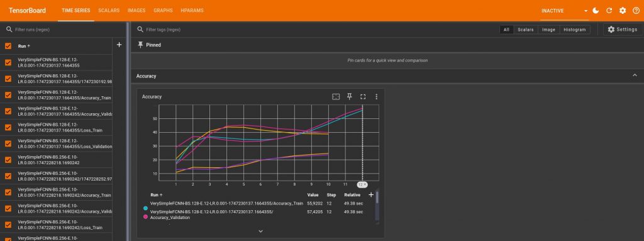Uncheck the select-all runs checkbox
Image resolution: width=644 pixels, height=241 pixels.
pos(8,46)
